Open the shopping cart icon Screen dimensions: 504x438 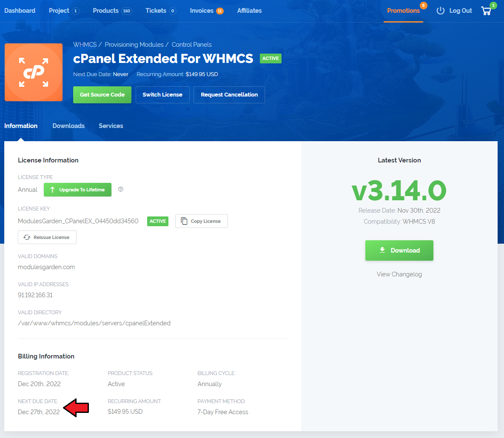(x=486, y=11)
